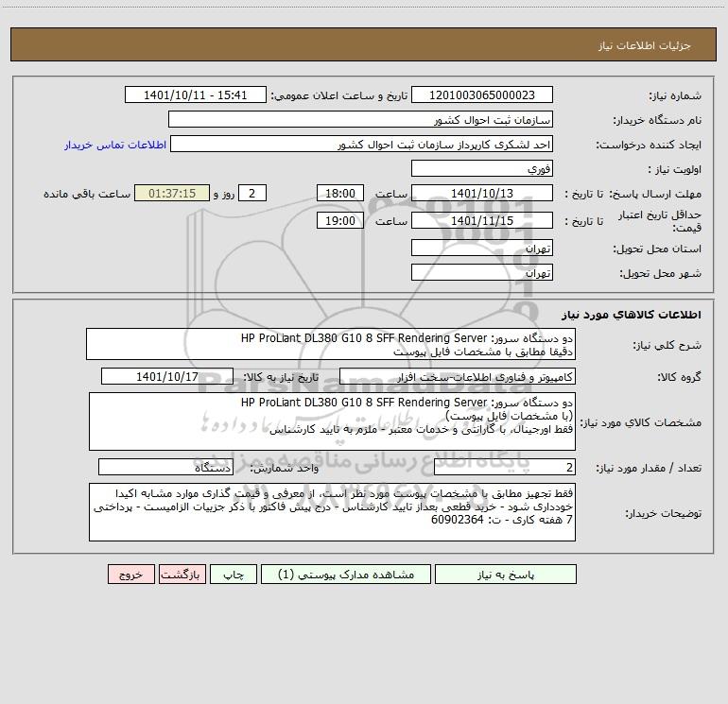Click the buyer notes text area

(332, 512)
